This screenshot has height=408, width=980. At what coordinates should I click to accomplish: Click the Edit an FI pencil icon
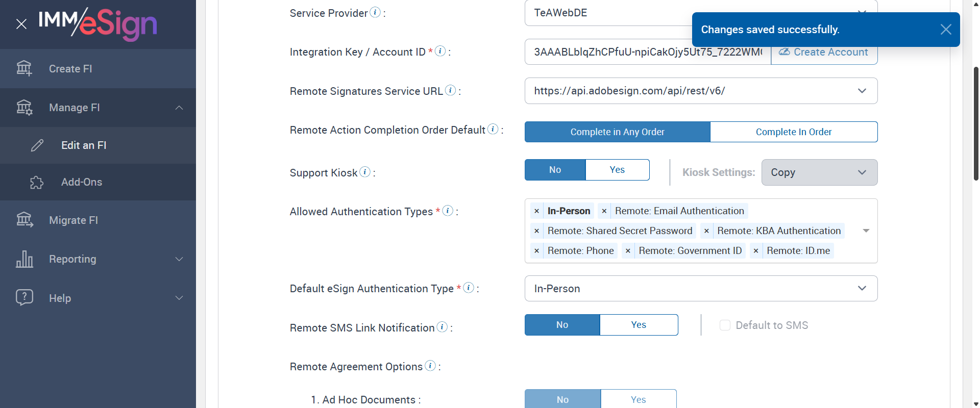(x=37, y=145)
